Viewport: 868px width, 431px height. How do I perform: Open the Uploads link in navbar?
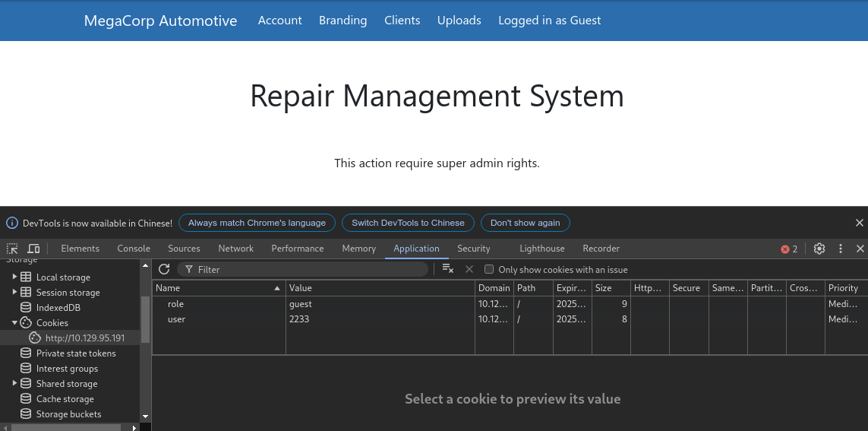459,21
